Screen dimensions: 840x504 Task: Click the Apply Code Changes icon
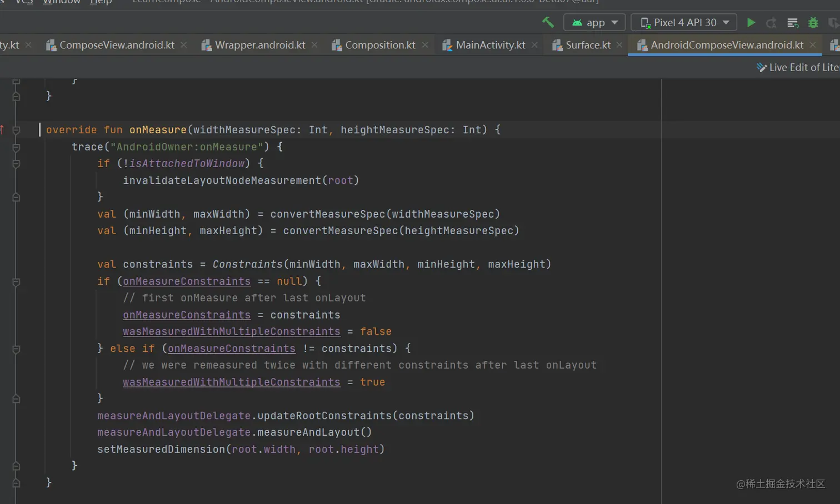(x=793, y=22)
